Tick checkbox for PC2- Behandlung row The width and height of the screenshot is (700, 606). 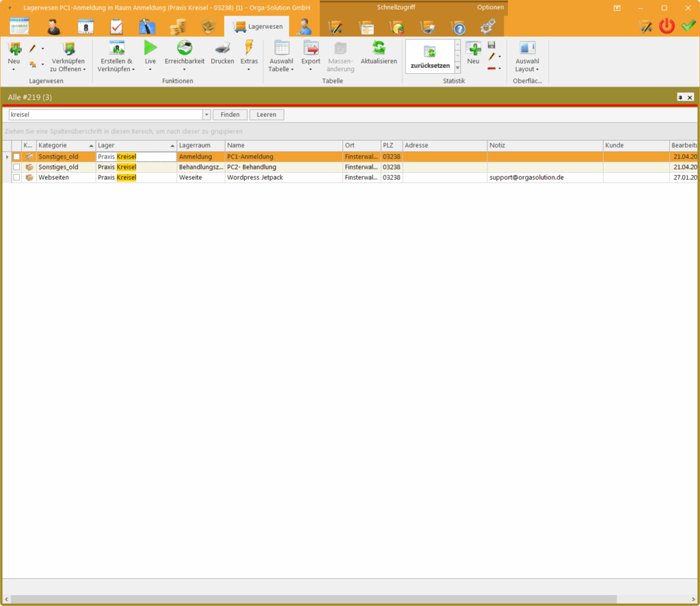pyautogui.click(x=16, y=167)
